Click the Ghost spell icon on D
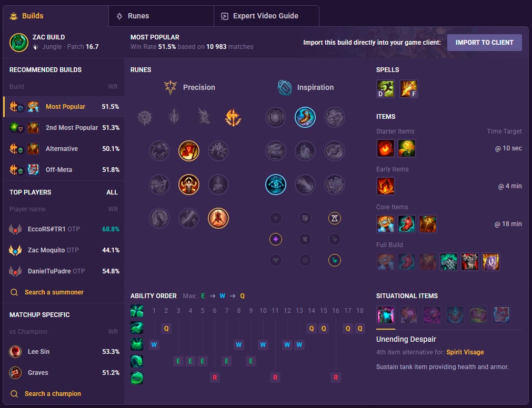Screen dimensions: 532x408 pyautogui.click(x=385, y=89)
